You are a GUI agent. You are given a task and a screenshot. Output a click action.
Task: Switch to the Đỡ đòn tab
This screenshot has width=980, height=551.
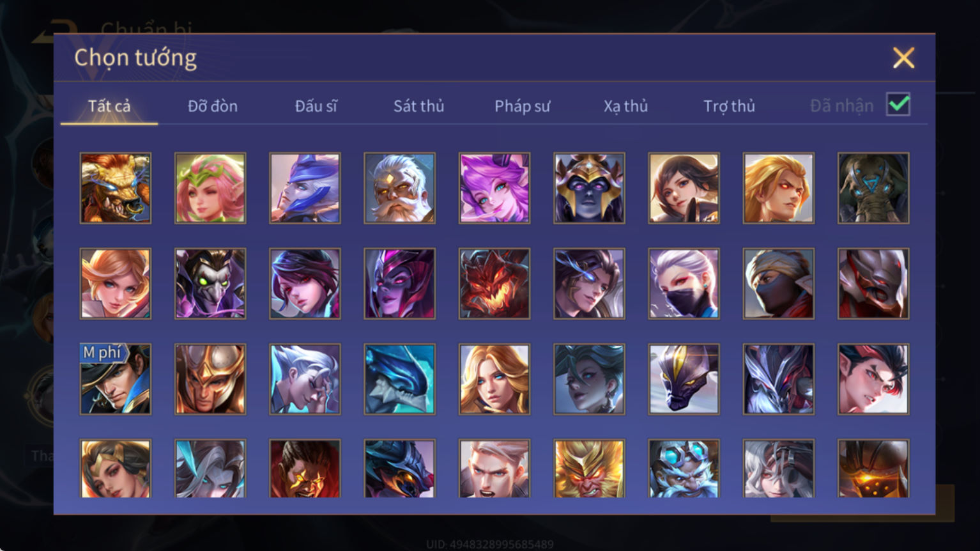click(x=213, y=106)
